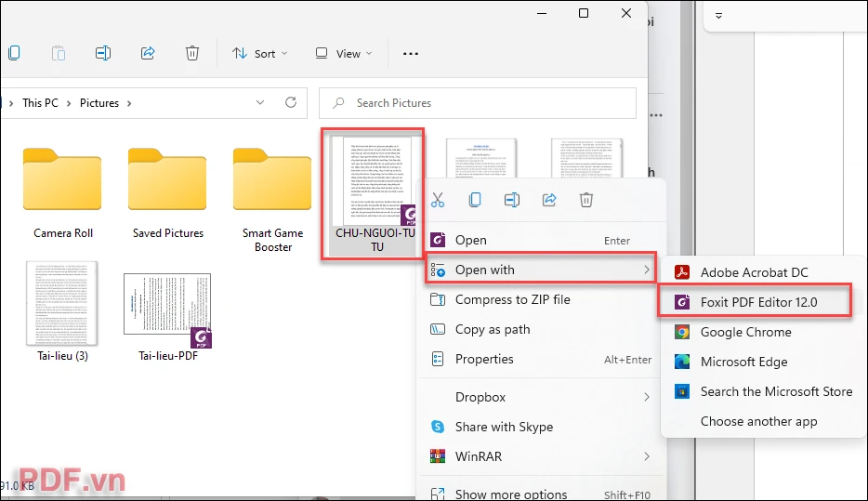The height and width of the screenshot is (501, 868).
Task: Select the Saved Pictures folder
Action: pyautogui.click(x=167, y=192)
